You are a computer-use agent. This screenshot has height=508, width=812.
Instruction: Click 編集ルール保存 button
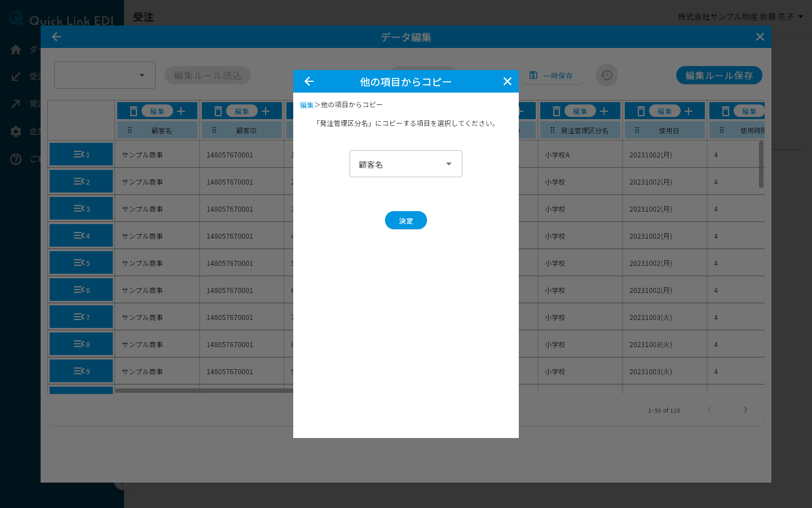click(x=719, y=75)
